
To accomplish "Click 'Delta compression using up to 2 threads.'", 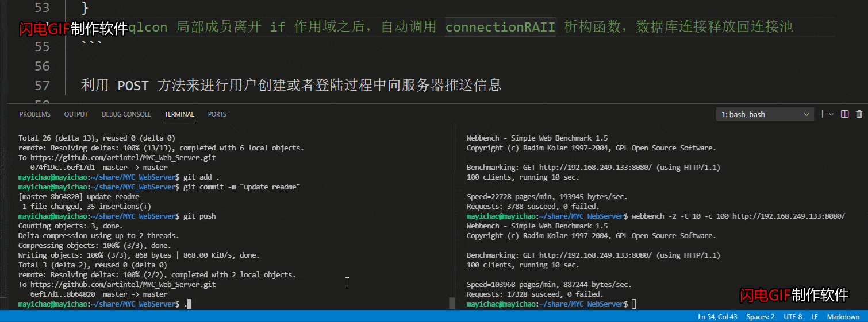I will [x=98, y=236].
